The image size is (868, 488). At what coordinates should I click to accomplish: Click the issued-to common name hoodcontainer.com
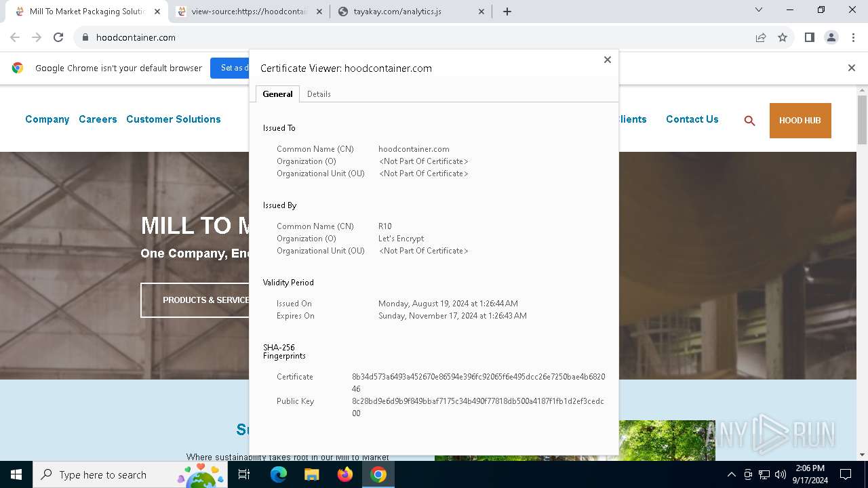click(414, 149)
